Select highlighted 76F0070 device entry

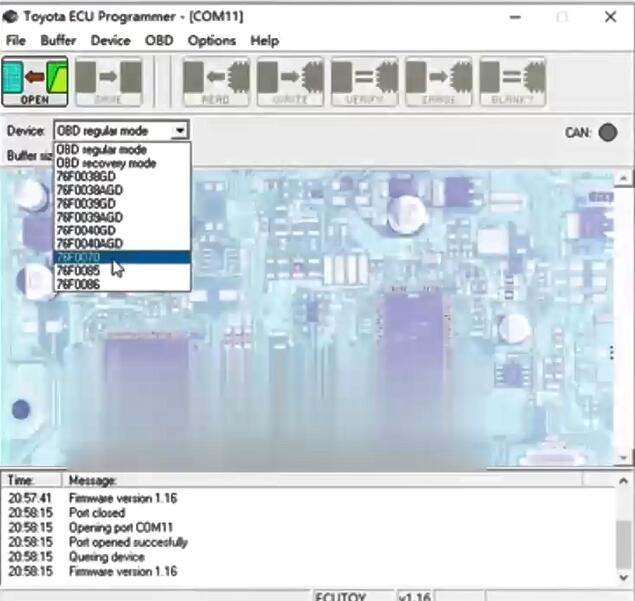122,257
